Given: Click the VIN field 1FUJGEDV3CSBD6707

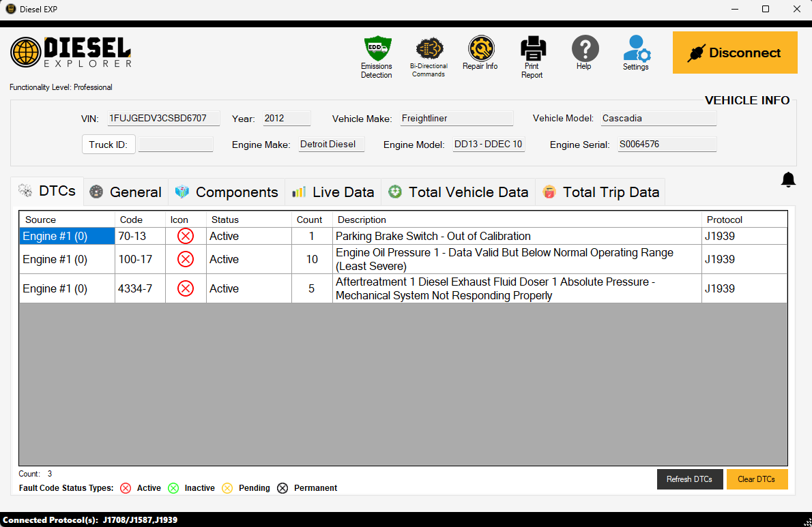Looking at the screenshot, I should tap(163, 119).
